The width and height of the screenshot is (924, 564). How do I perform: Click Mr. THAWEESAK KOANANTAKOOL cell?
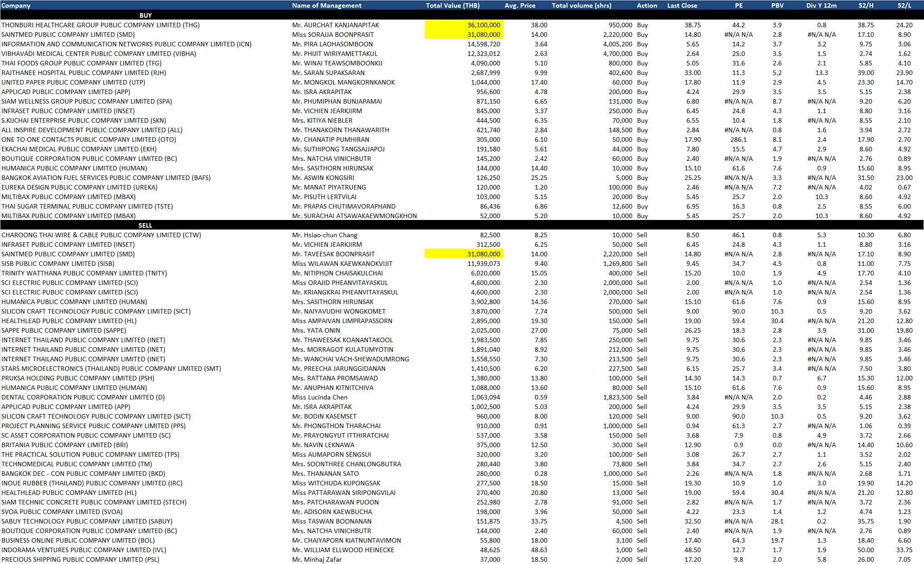343,340
